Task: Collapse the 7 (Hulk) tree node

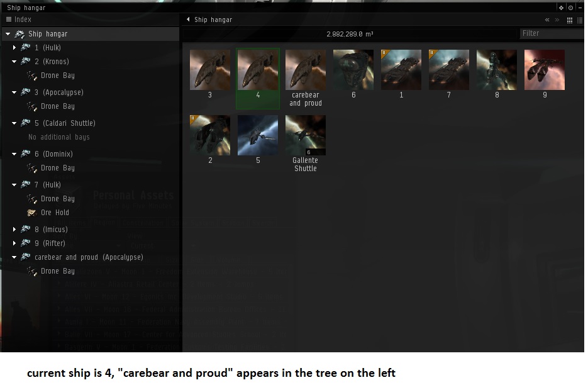Action: [14, 184]
